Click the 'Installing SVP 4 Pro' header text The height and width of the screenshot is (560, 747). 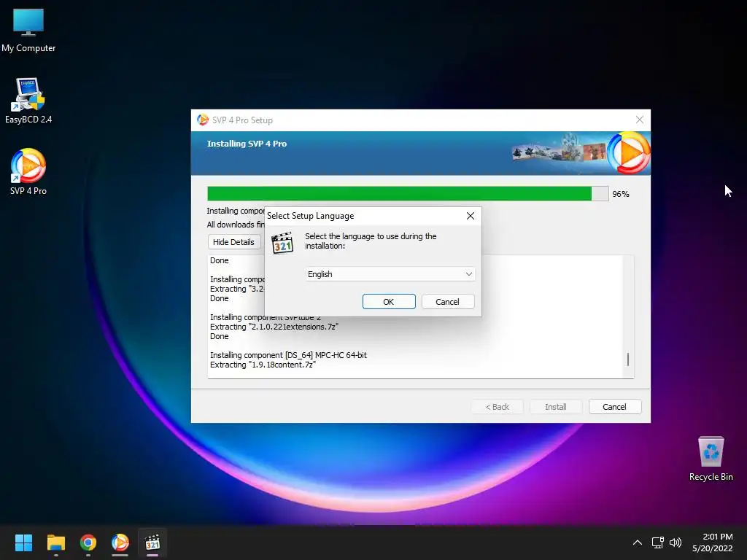pos(247,144)
